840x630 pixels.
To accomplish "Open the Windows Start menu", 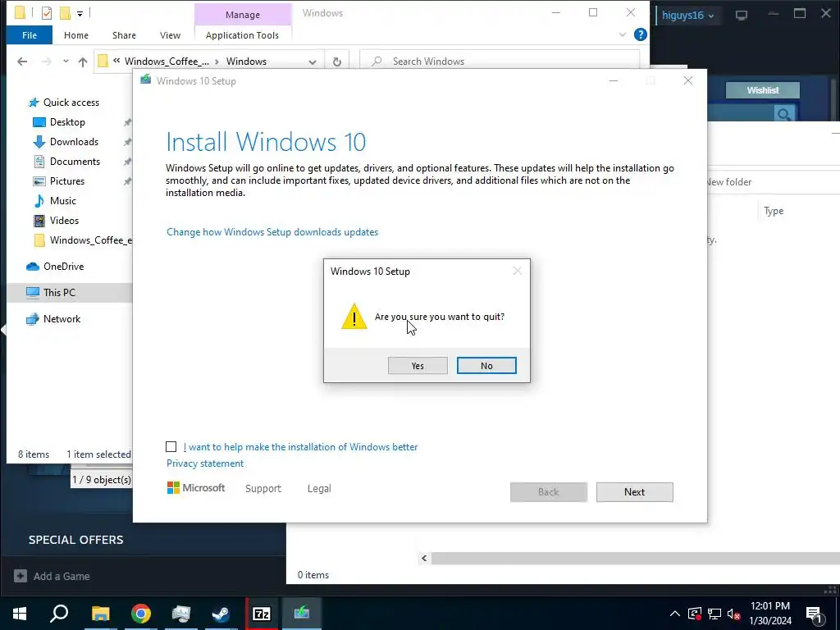I will pyautogui.click(x=20, y=614).
